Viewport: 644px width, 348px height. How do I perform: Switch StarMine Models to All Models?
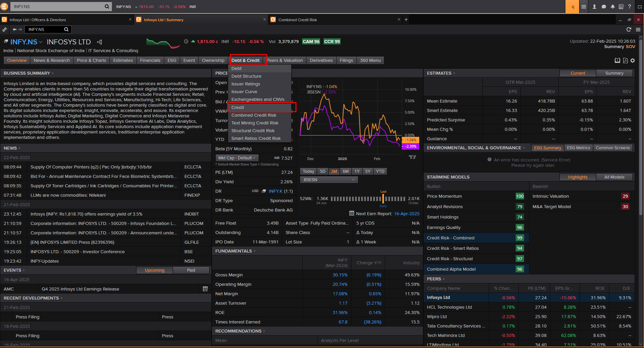(x=614, y=177)
